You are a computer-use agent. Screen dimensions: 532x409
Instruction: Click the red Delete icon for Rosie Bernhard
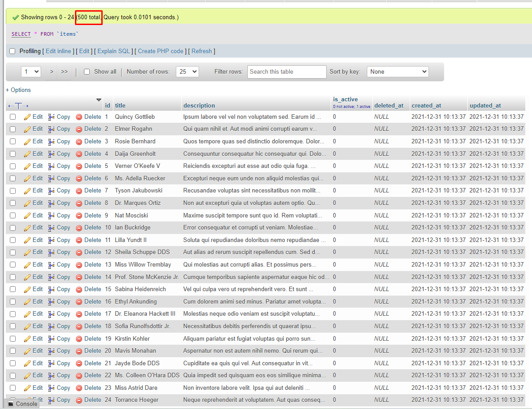pyautogui.click(x=79, y=142)
